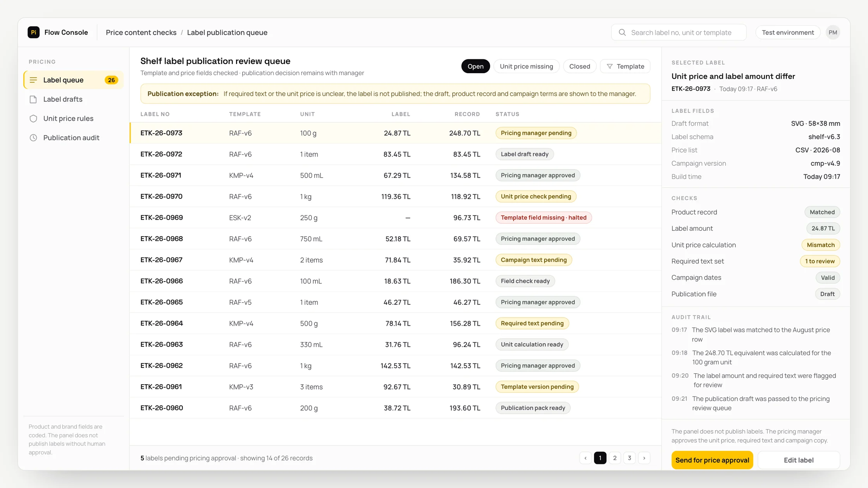Image resolution: width=868 pixels, height=488 pixels.
Task: Select row ETK-26-0962
Action: coord(395,366)
